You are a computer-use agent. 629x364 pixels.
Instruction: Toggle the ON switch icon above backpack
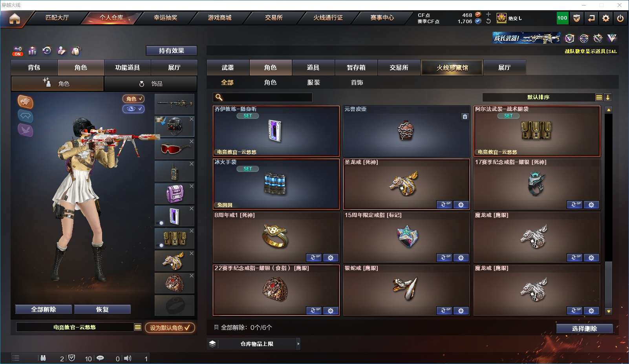point(18,51)
